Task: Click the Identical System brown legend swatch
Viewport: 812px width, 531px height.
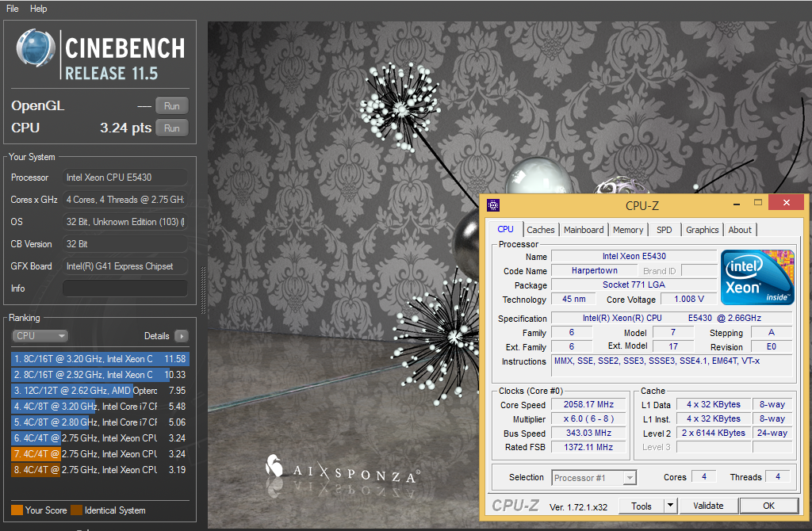Action: tap(77, 510)
